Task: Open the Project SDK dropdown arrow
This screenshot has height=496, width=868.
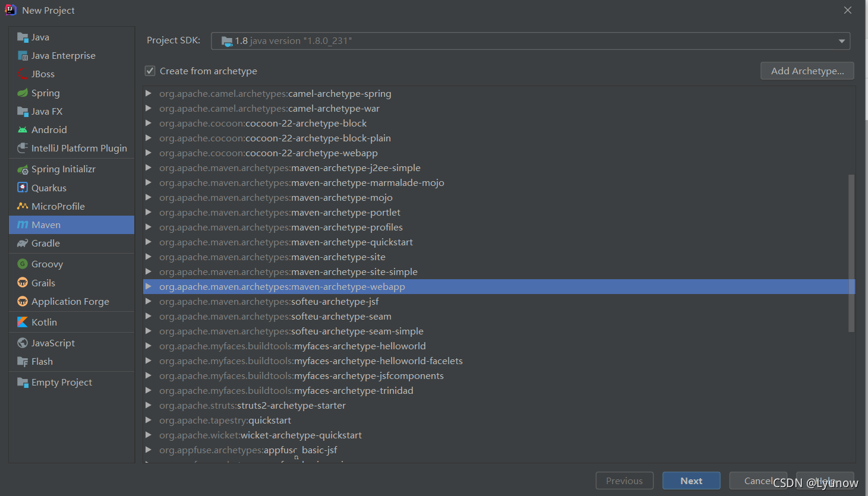Action: (x=842, y=41)
